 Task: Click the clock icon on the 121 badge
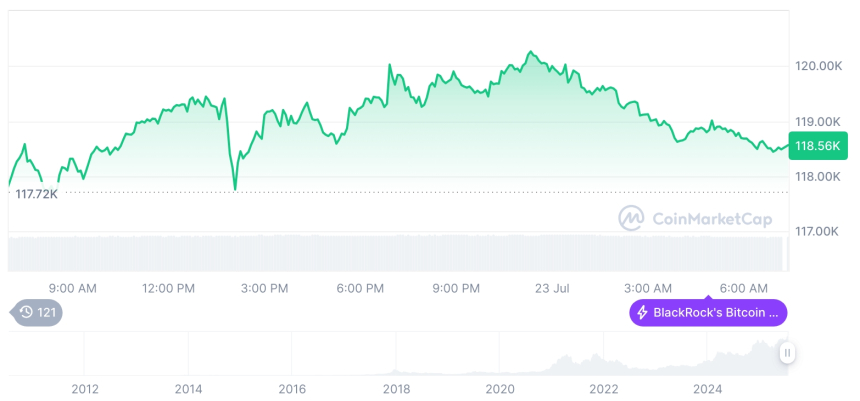(x=27, y=313)
